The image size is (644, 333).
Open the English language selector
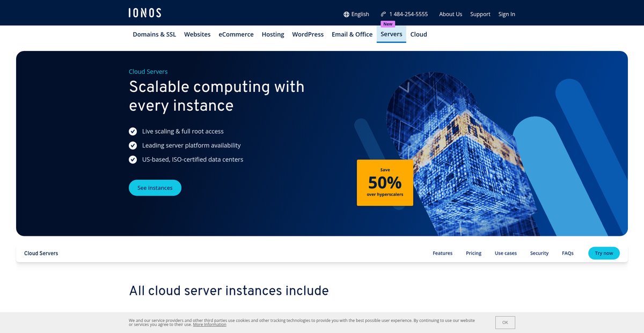[356, 15]
